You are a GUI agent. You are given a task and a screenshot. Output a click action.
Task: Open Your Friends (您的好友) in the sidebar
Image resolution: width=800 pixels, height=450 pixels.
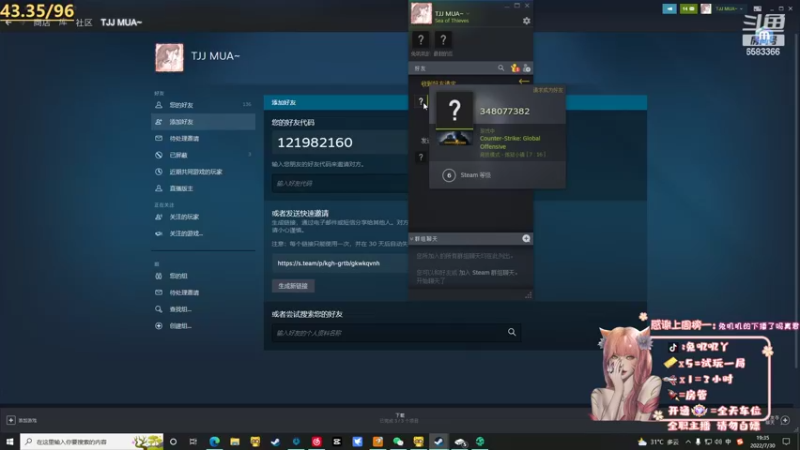pos(203,105)
